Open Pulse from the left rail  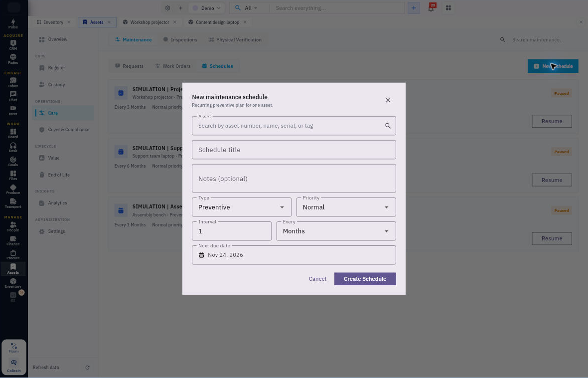pyautogui.click(x=13, y=23)
